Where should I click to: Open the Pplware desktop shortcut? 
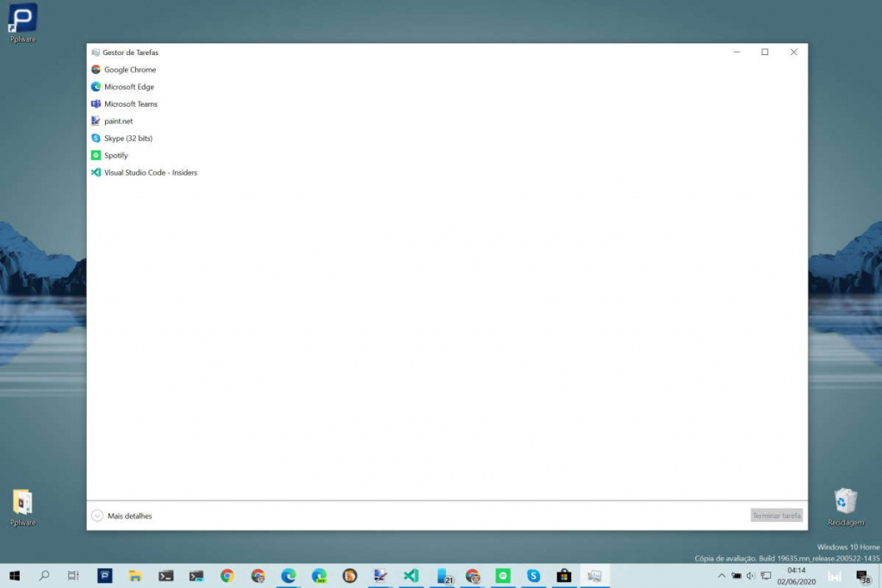pyautogui.click(x=22, y=19)
